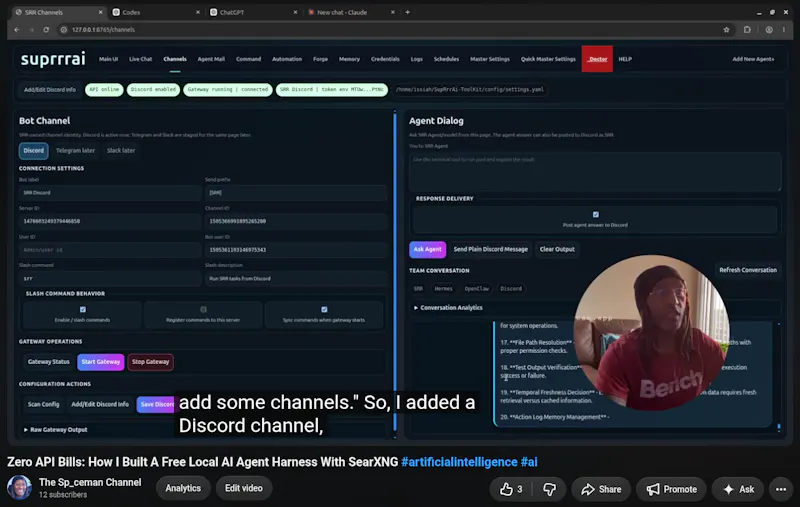Screen dimensions: 800x507
Task: Open the Memory page
Action: [349, 59]
